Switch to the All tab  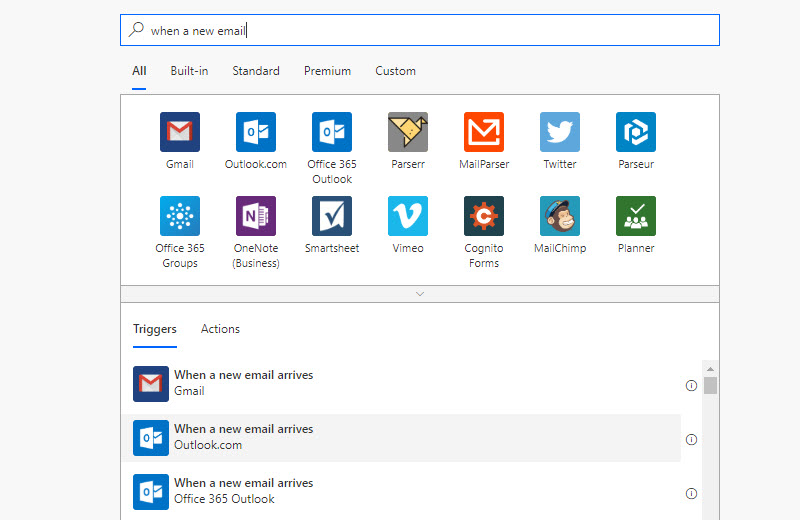tap(139, 71)
